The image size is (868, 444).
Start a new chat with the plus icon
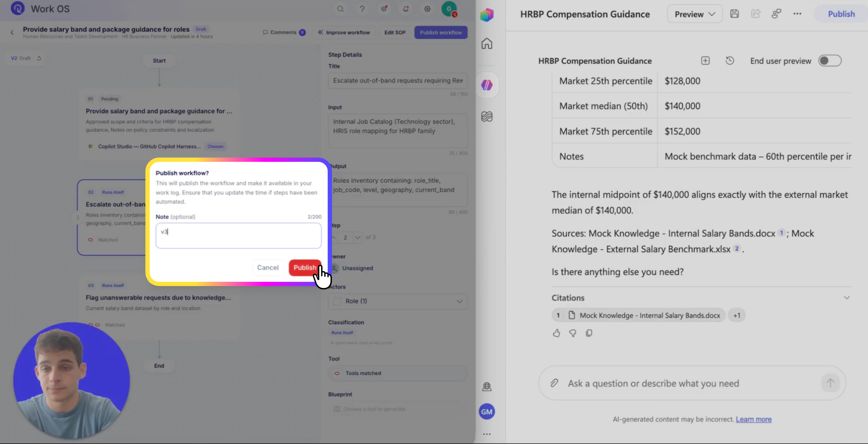[x=705, y=61]
